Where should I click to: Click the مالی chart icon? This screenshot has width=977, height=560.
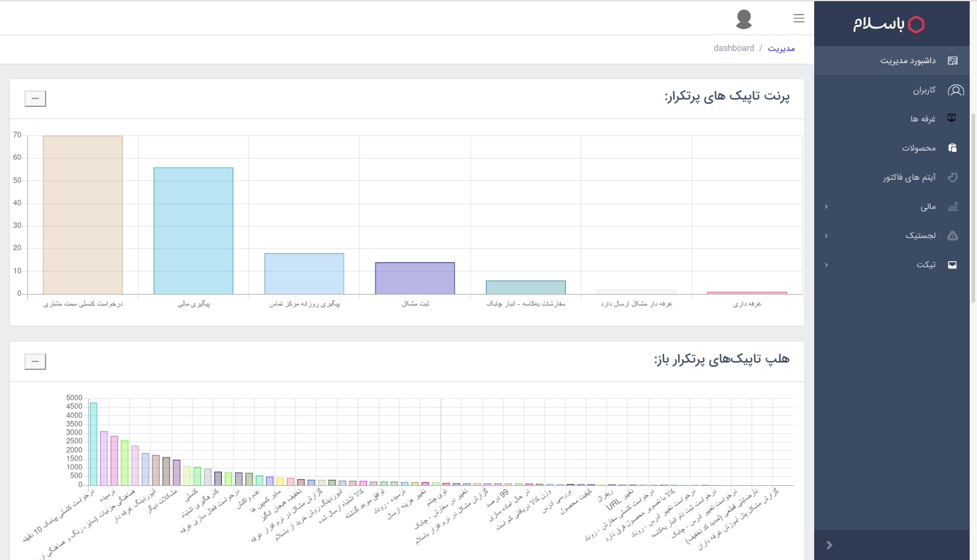click(x=952, y=207)
